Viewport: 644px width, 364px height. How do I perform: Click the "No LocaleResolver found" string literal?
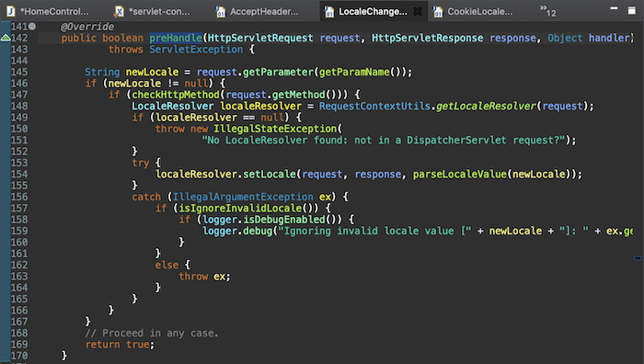[384, 140]
